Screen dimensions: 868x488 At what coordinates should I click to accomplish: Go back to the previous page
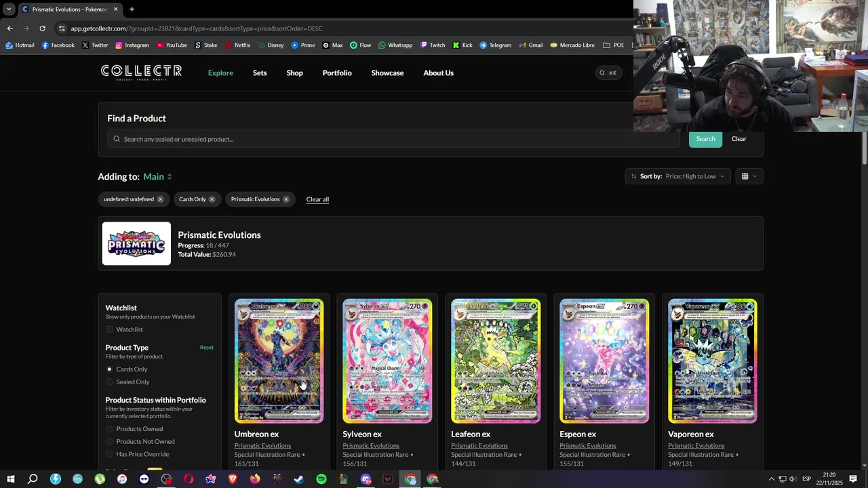[x=9, y=28]
